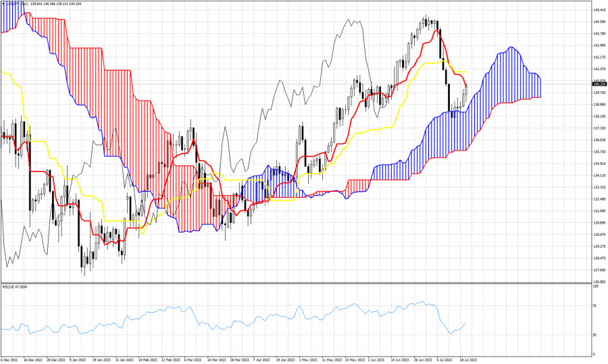
Task: Click the 16 Mar 2023 date label
Action: [x=216, y=360]
